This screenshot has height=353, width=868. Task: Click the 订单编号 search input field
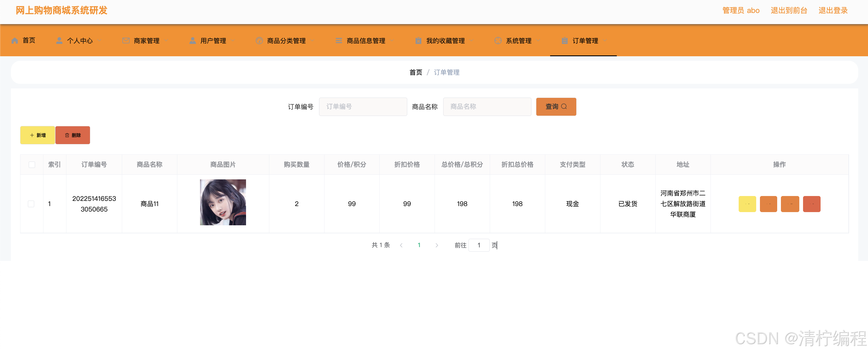[363, 107]
